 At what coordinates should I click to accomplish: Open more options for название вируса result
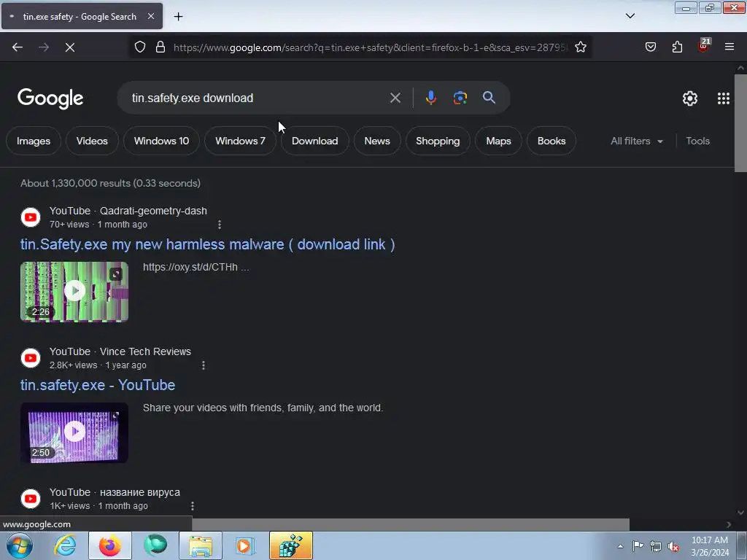click(193, 506)
